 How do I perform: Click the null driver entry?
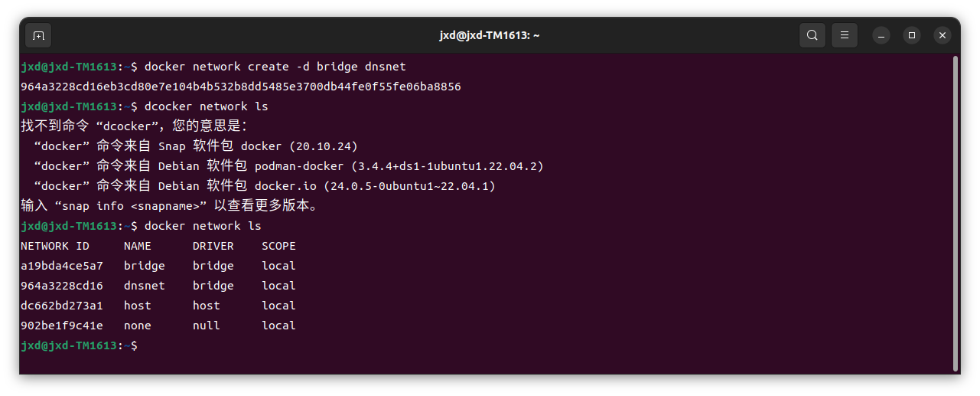(x=207, y=326)
